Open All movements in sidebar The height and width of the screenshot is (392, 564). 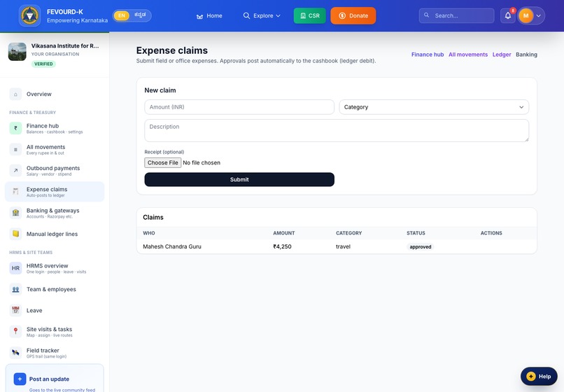(x=55, y=149)
